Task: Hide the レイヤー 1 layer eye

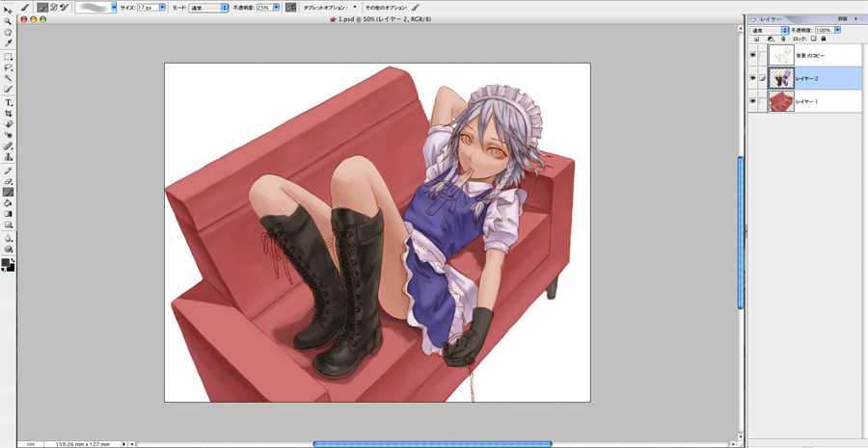Action: pos(753,101)
